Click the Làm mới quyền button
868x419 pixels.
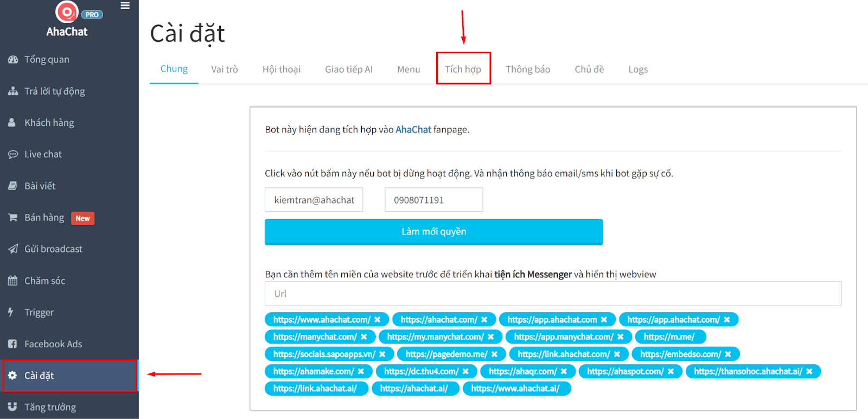(x=433, y=232)
